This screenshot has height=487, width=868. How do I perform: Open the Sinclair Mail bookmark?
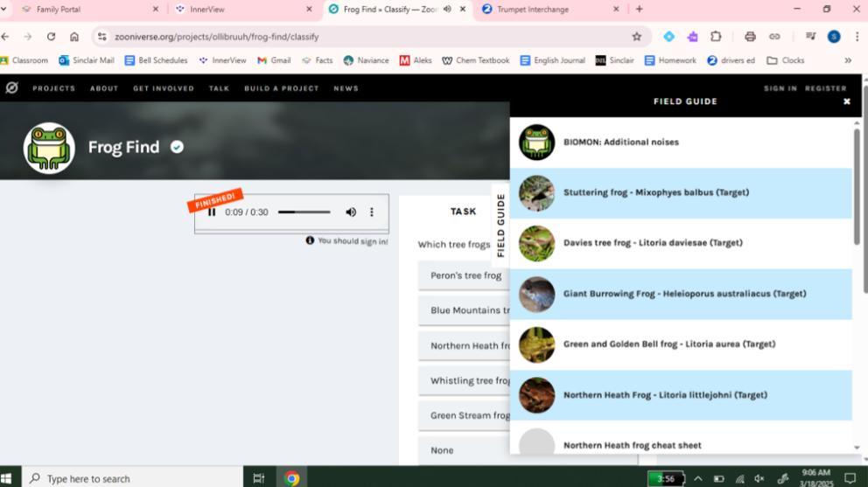click(x=87, y=60)
